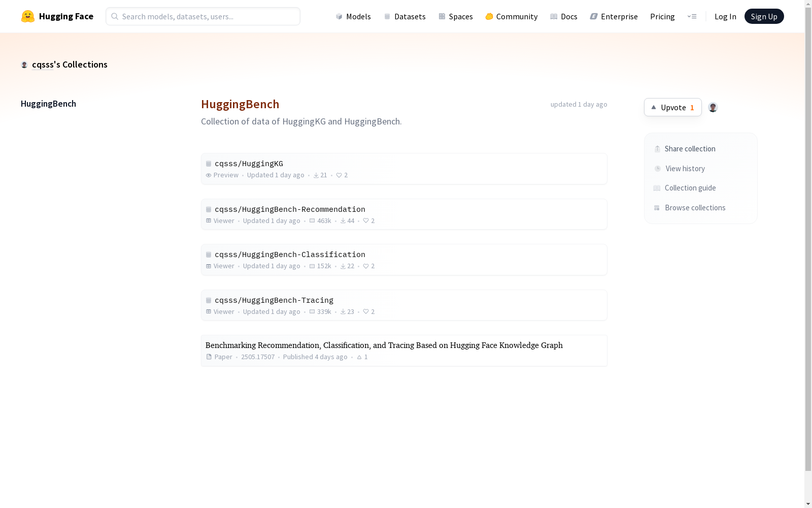The image size is (812, 508).
Task: Upvote the HuggingBench collection
Action: tap(673, 107)
